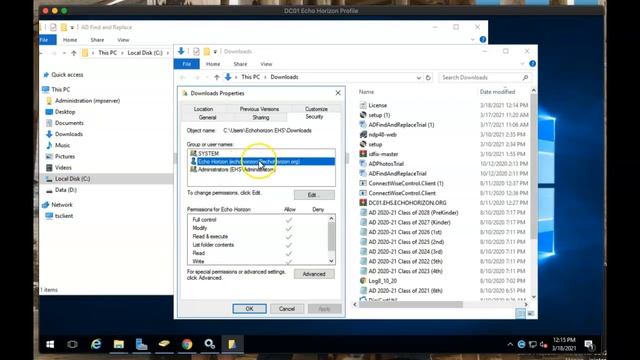Click the Search Downloads box
Image resolution: width=640 pixels, height=360 pixels.
(x=484, y=78)
